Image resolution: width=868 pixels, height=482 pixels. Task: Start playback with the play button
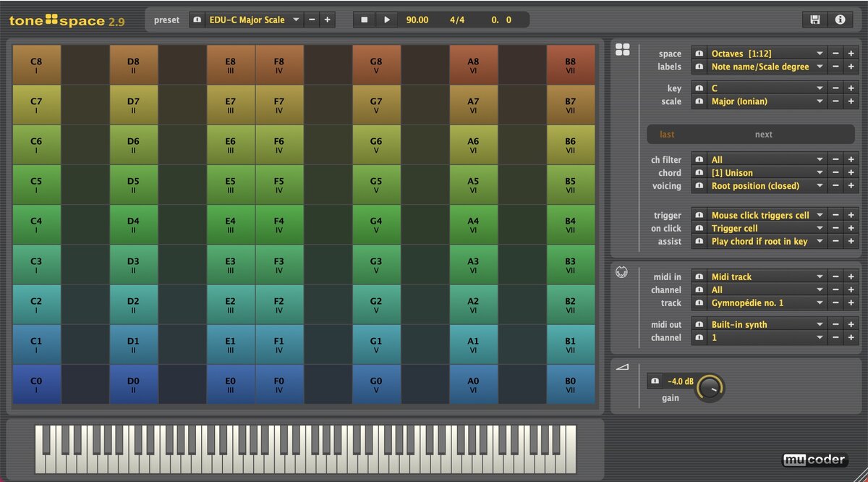387,20
